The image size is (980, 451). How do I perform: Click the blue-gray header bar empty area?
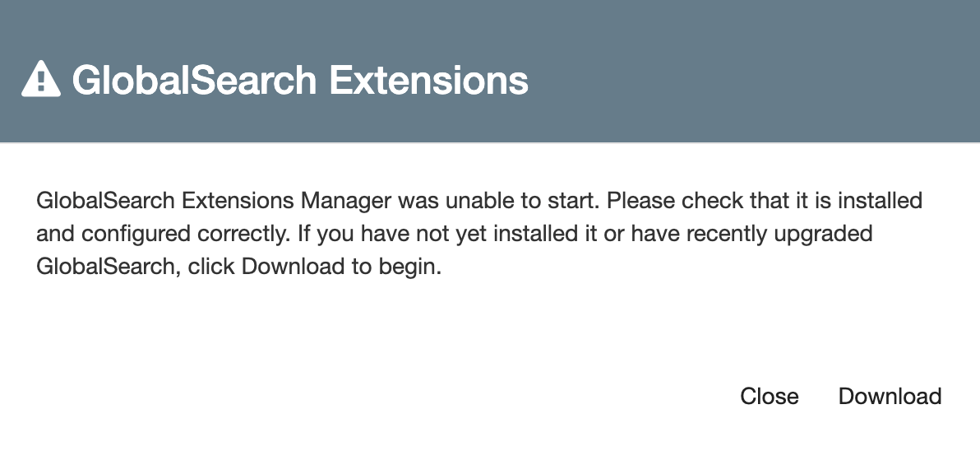coord(740,74)
